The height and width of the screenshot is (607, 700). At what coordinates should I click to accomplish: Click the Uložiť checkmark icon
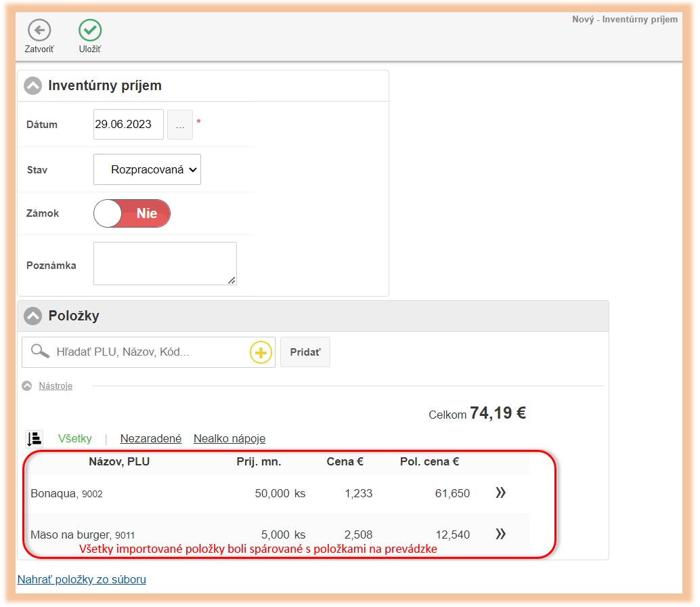[90, 30]
